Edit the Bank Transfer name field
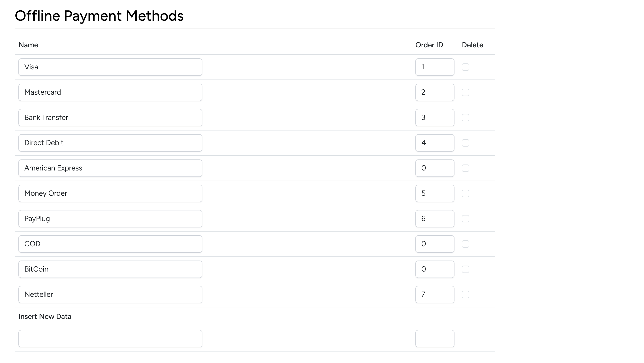The width and height of the screenshot is (644, 363). click(110, 117)
